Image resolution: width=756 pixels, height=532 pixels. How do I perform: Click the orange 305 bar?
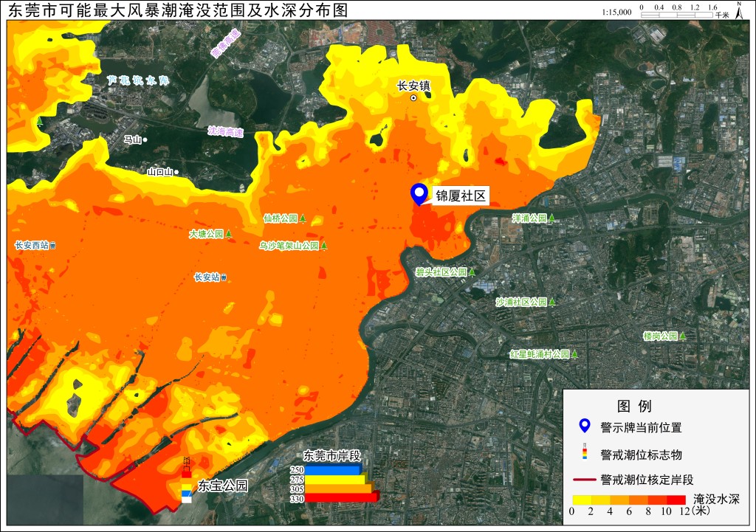tap(340, 488)
